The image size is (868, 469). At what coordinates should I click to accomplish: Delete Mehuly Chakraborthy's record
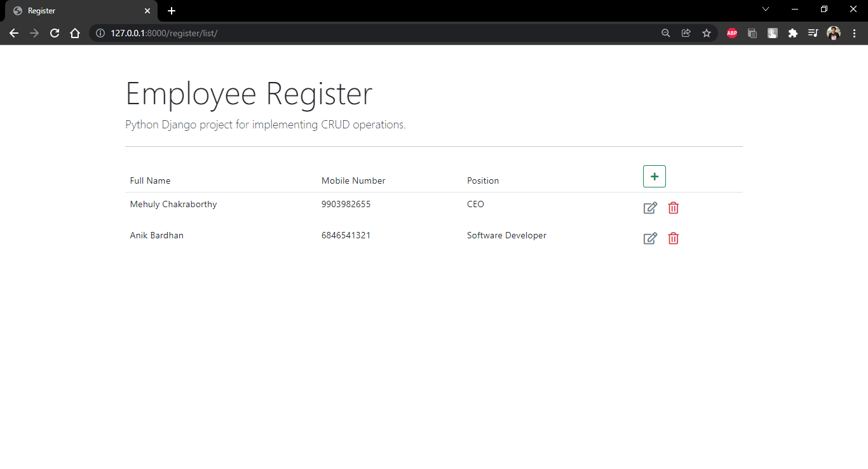tap(673, 208)
